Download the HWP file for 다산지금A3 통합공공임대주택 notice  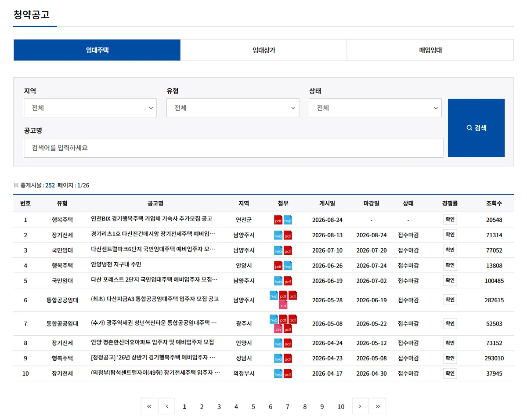click(274, 295)
